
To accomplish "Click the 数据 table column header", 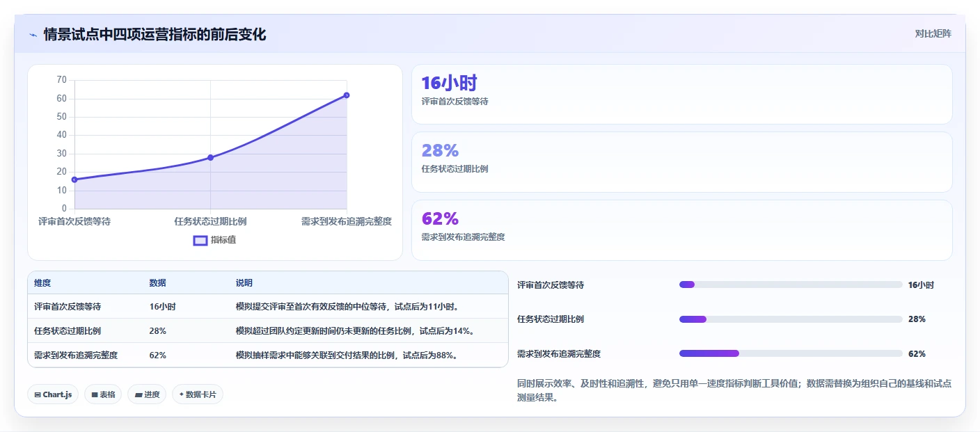I will pyautogui.click(x=157, y=283).
